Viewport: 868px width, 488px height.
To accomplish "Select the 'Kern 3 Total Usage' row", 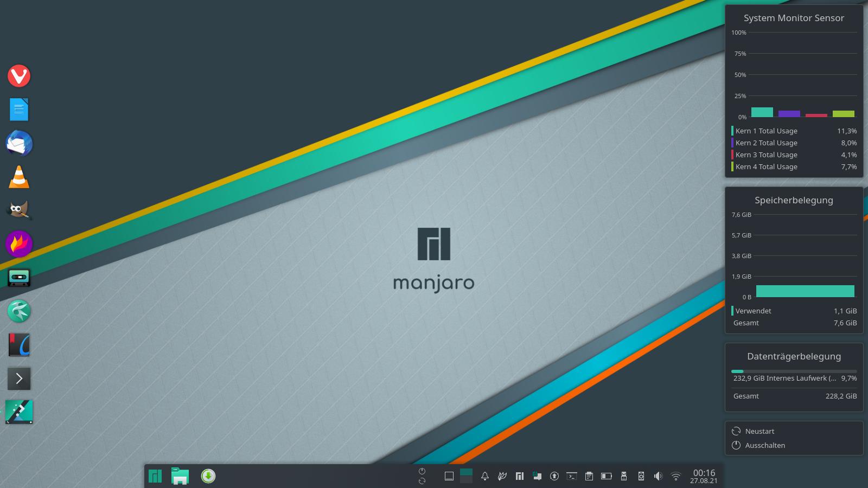I will point(794,155).
